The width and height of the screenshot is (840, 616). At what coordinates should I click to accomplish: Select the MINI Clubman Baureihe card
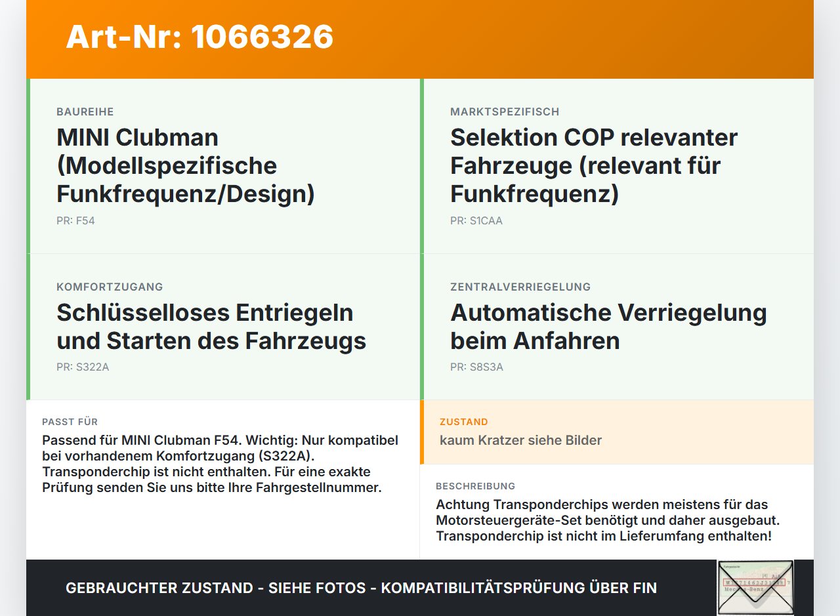pos(223,166)
